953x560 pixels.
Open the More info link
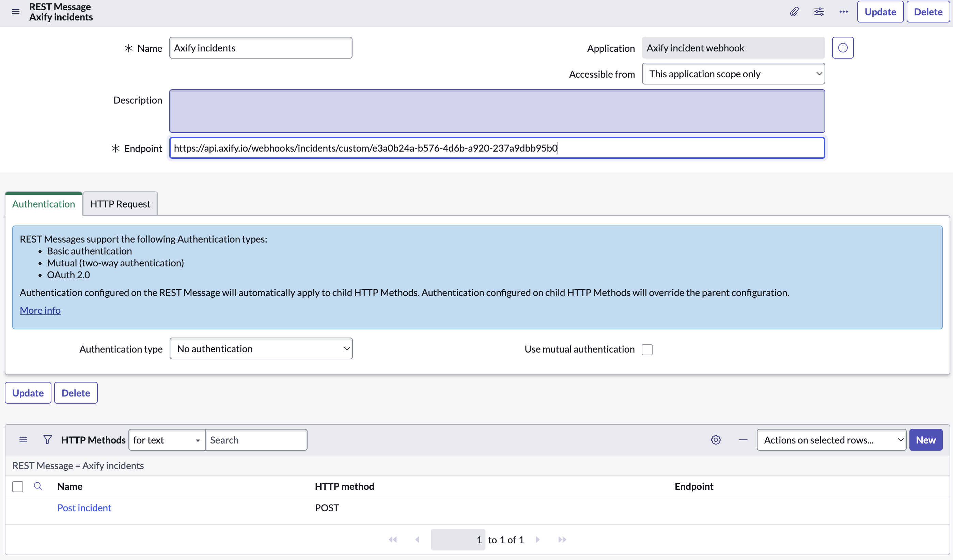point(40,310)
